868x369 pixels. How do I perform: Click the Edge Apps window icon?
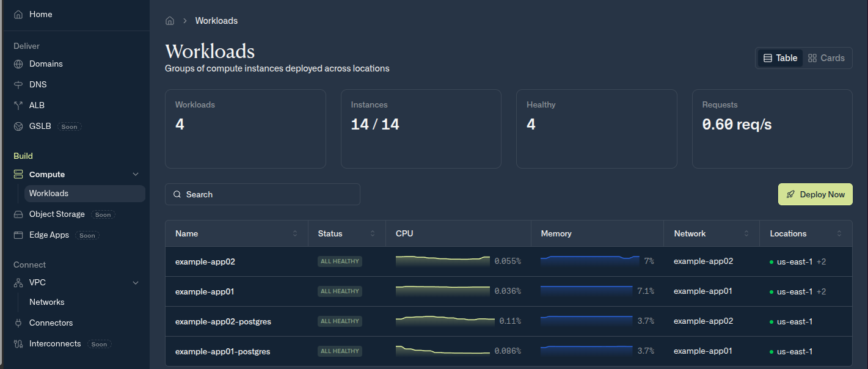pyautogui.click(x=18, y=235)
